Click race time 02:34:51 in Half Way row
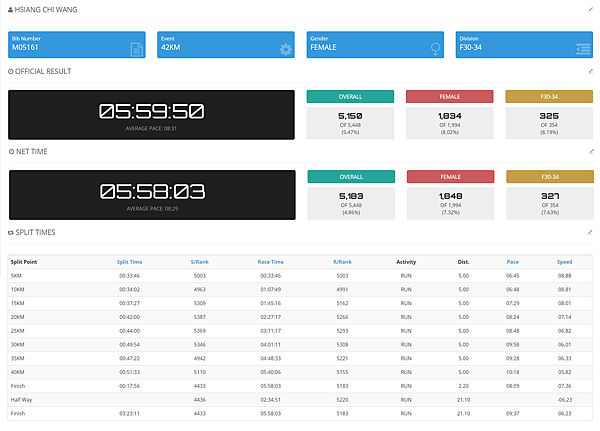 pyautogui.click(x=271, y=400)
